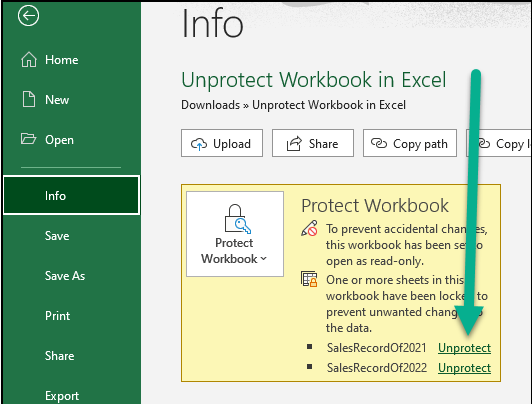Screen dimensions: 532x404
Task: Click the Copy path link icon
Action: click(x=379, y=143)
